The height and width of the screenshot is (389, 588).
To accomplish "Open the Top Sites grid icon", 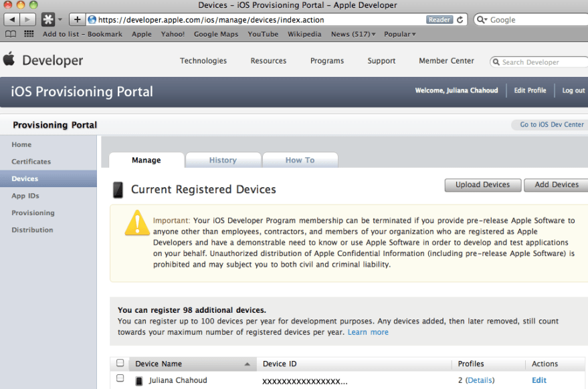I will (29, 34).
